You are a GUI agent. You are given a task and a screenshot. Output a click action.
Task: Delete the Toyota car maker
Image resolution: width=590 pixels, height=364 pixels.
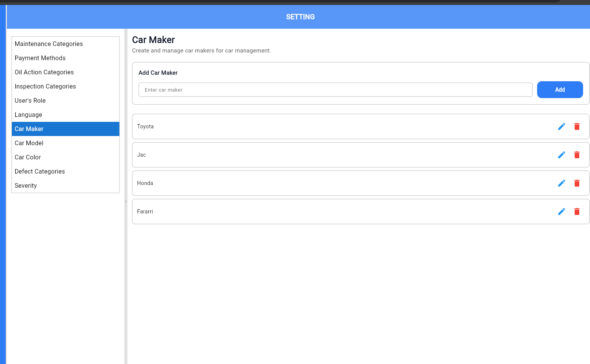point(577,126)
